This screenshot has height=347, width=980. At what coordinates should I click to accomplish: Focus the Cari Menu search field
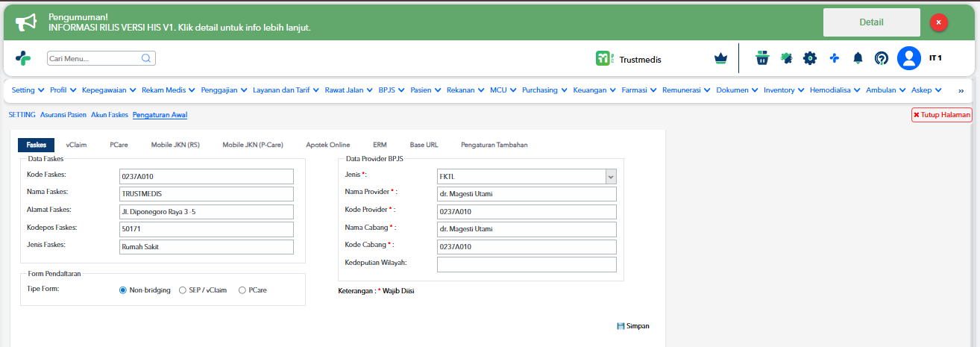point(101,58)
